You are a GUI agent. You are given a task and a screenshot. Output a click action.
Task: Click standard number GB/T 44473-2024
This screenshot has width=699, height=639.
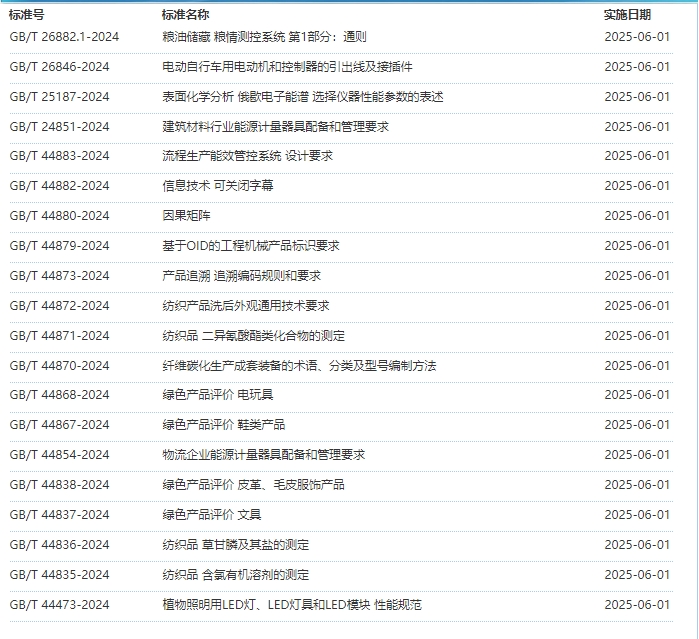[59, 605]
